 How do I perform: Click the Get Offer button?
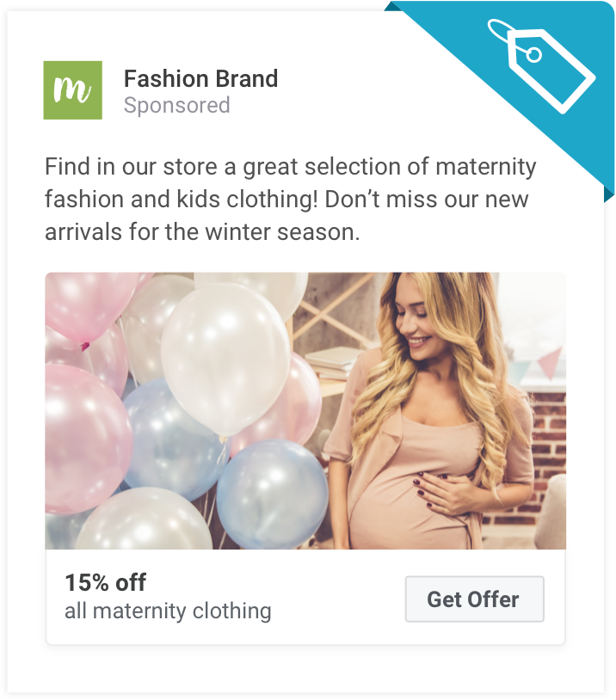click(474, 599)
